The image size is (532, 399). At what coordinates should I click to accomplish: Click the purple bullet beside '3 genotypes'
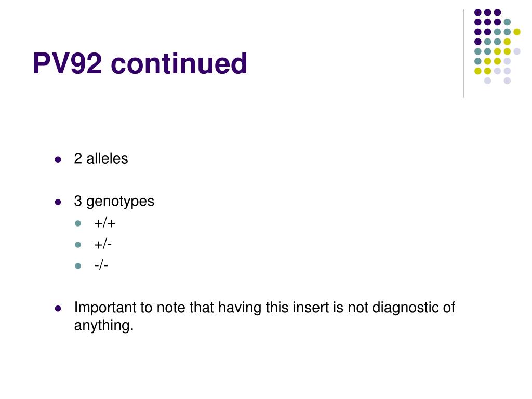click(x=58, y=202)
